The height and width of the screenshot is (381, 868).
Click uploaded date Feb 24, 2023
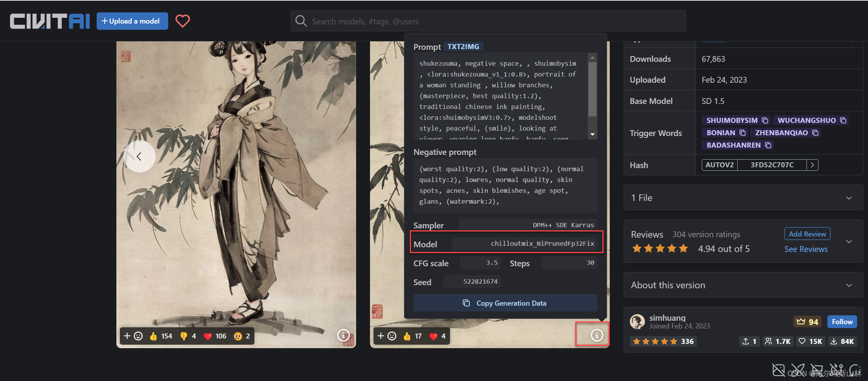click(724, 80)
